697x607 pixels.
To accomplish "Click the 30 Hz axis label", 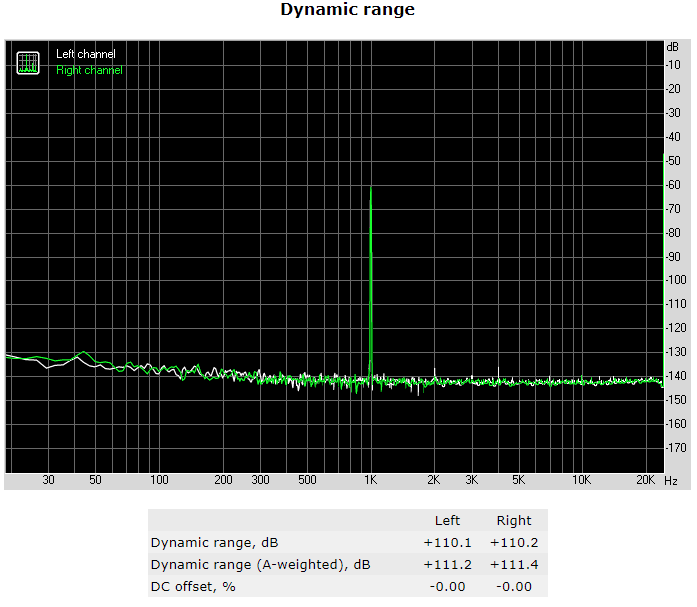I will pos(48,480).
